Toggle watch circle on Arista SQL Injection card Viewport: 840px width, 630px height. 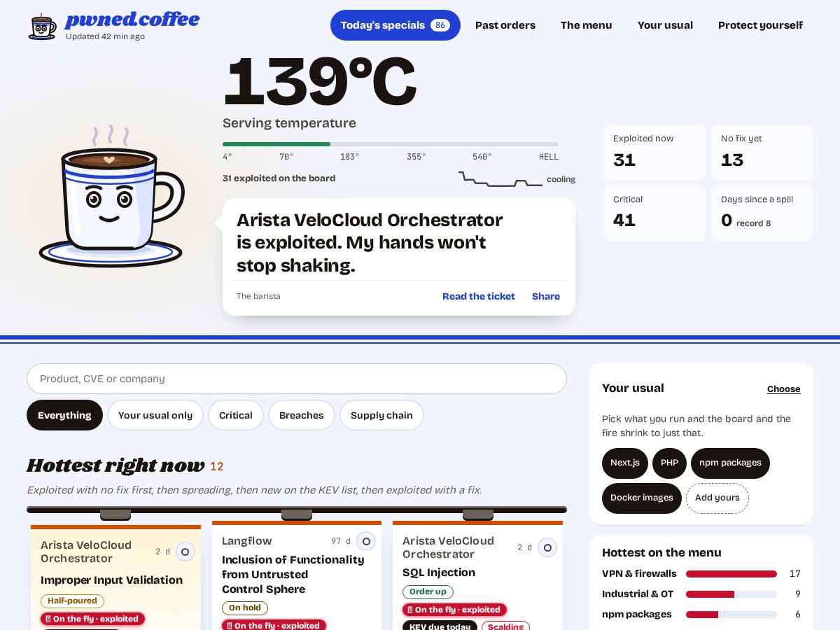547,547
